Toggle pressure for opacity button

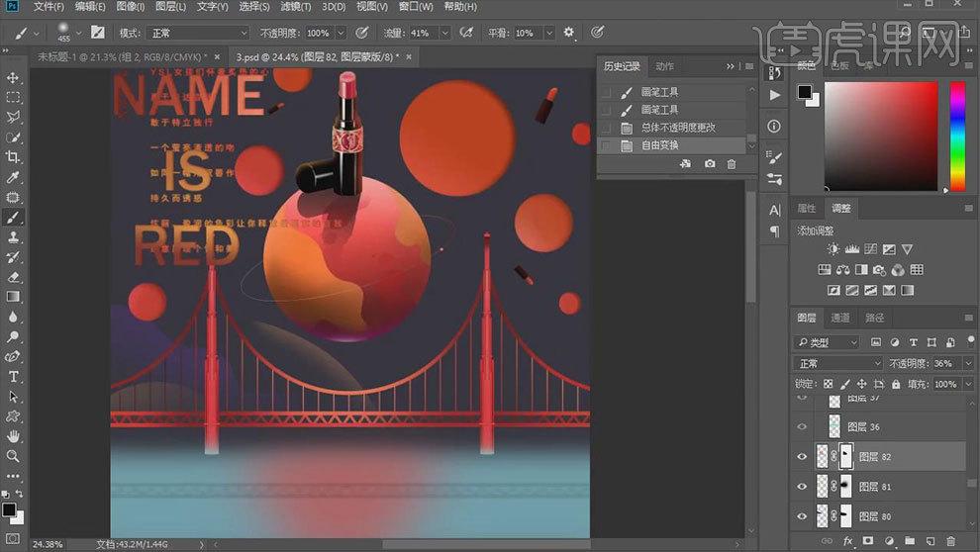pyautogui.click(x=362, y=33)
